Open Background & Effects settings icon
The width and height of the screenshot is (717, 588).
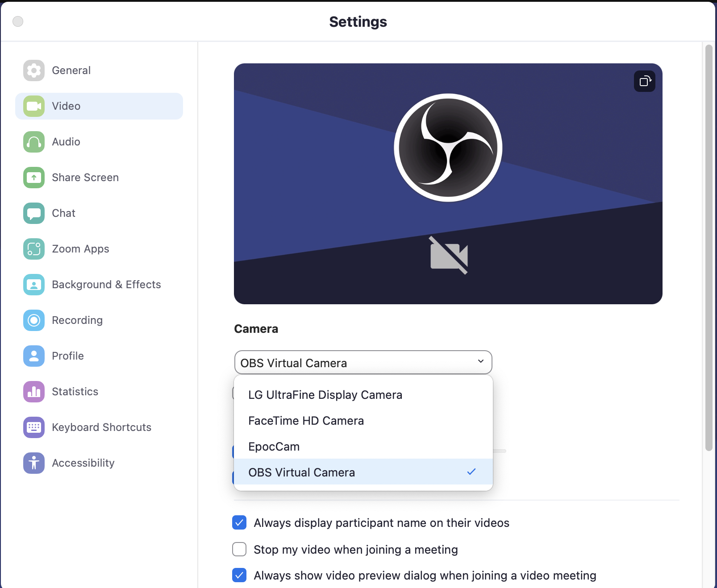click(x=33, y=285)
